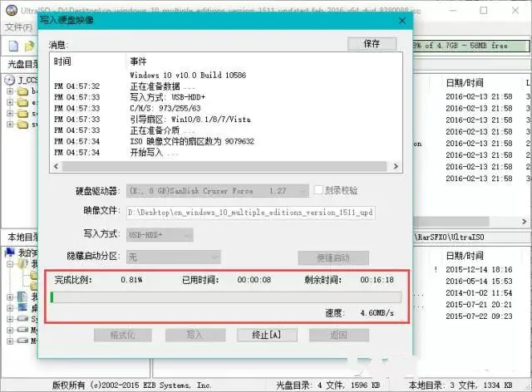Click the 时间 column header in message log
This screenshot has height=392, width=532.
click(x=62, y=61)
